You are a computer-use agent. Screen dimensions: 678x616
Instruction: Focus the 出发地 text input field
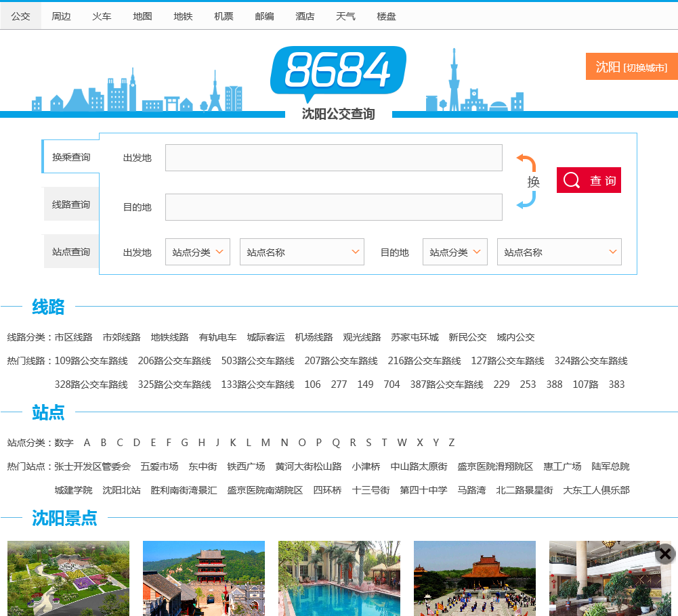333,158
